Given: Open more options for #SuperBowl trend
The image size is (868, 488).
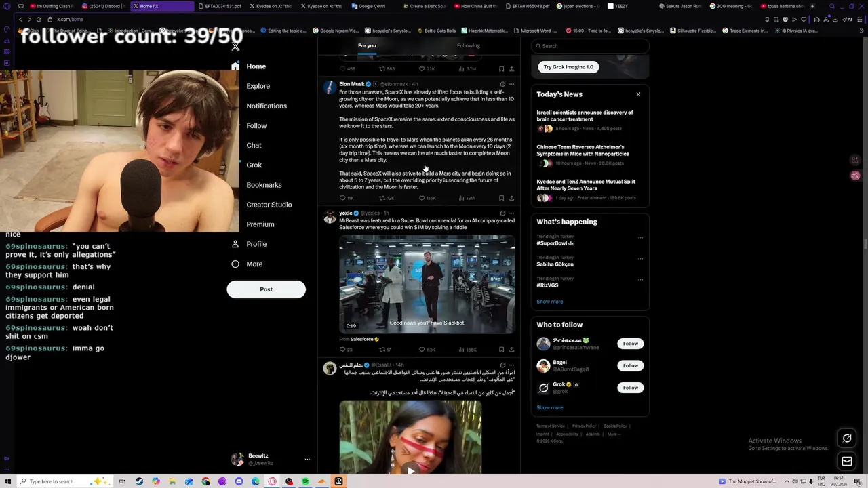Looking at the screenshot, I should 640,237.
